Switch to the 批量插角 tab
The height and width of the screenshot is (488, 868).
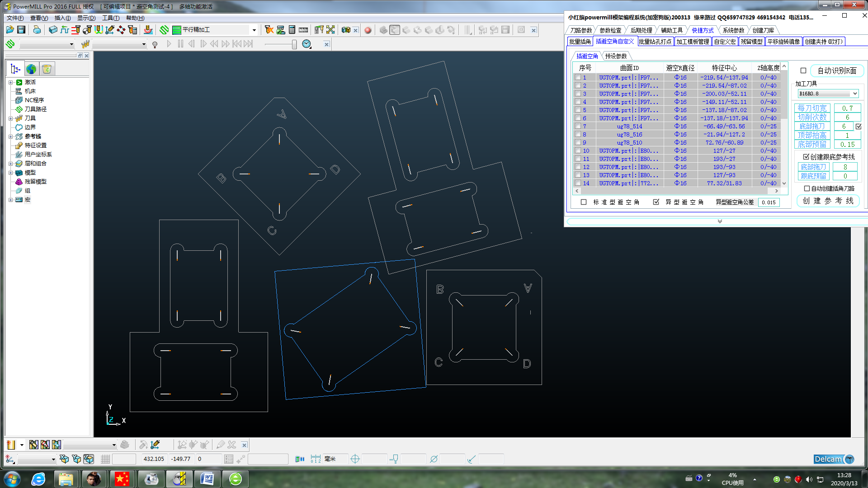point(580,42)
